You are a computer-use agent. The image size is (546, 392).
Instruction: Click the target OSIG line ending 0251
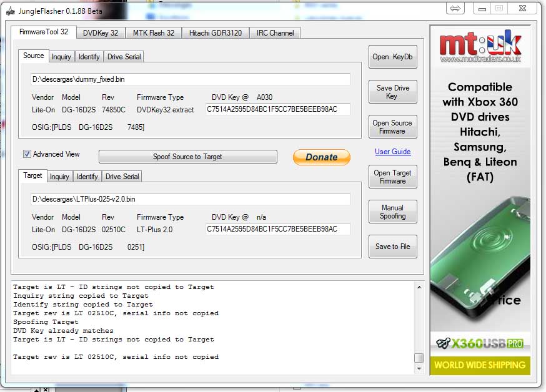(87, 247)
